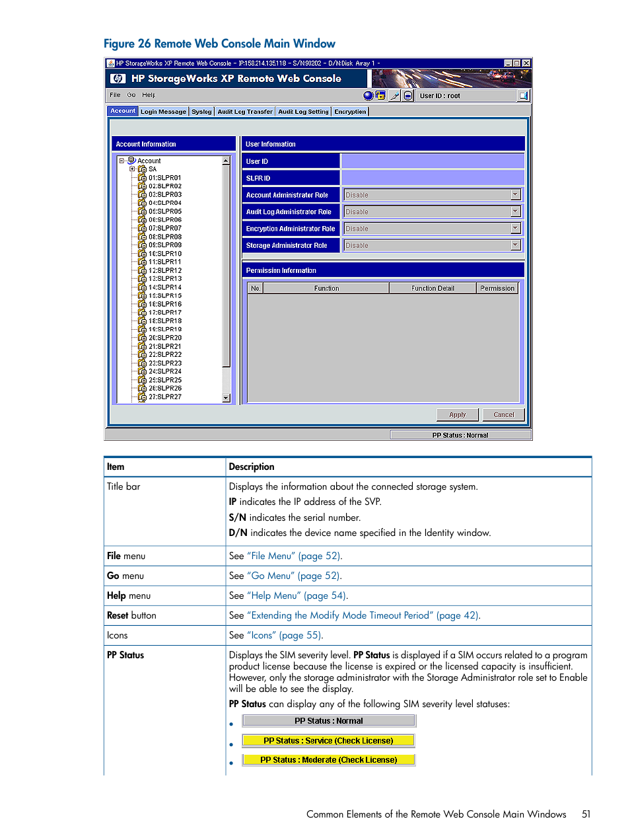Click PP Status : Normal in status bar
This screenshot has height=840, width=630.
[460, 435]
